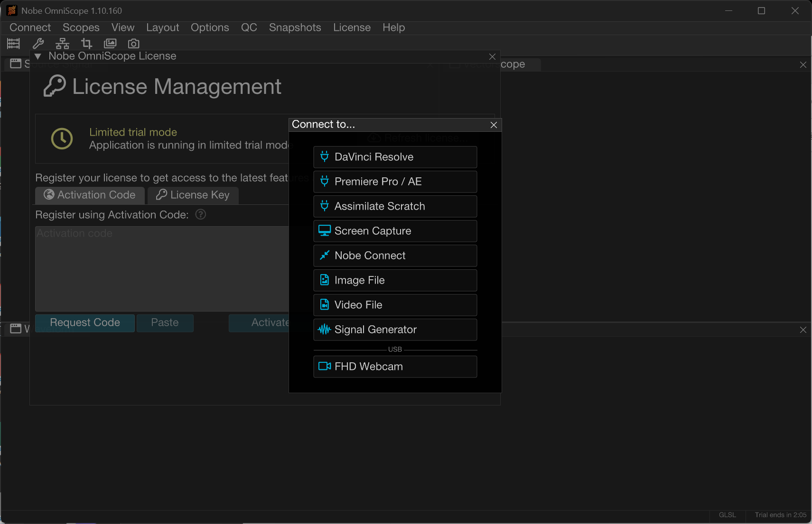This screenshot has width=812, height=524.
Task: Minimize the Nobe OmniScope window
Action: [728, 10]
